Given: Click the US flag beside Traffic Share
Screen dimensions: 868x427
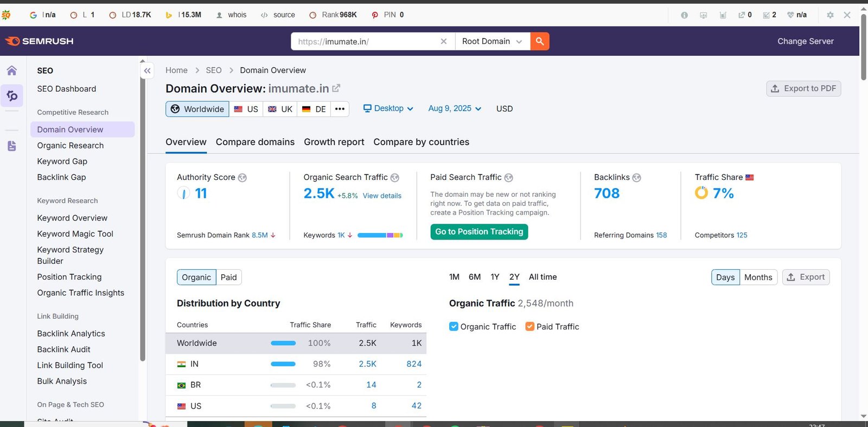Looking at the screenshot, I should point(750,177).
